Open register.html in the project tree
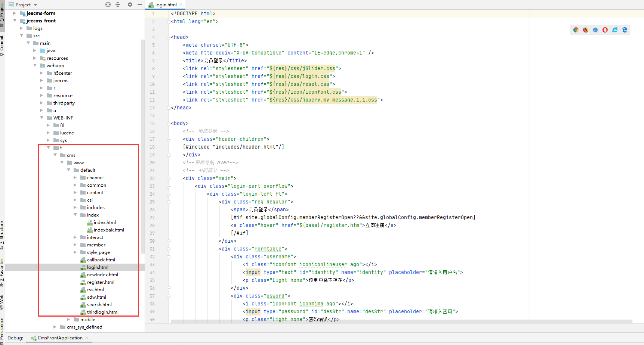 point(101,282)
